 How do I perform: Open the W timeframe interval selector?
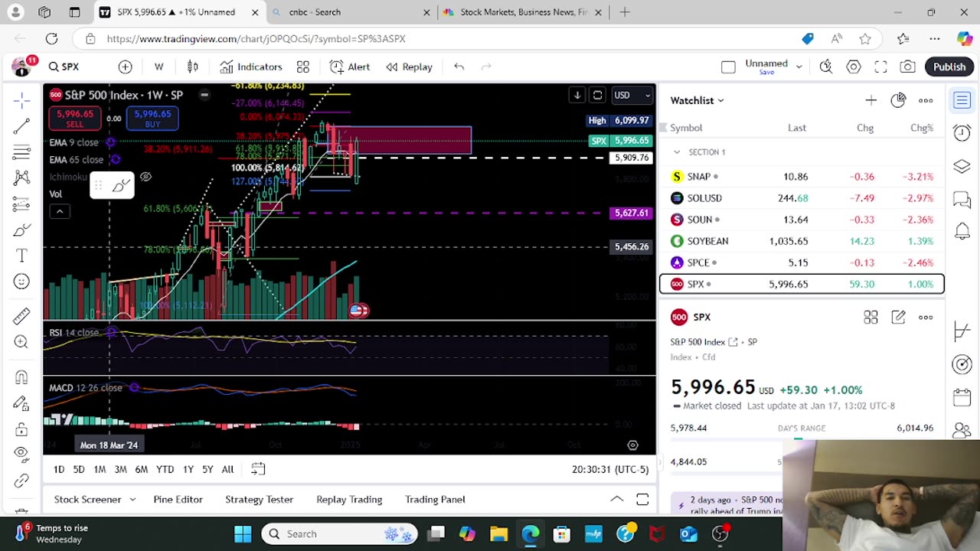click(x=159, y=67)
